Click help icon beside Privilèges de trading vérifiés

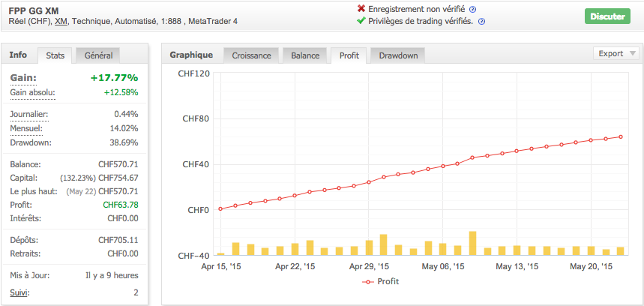(x=481, y=21)
